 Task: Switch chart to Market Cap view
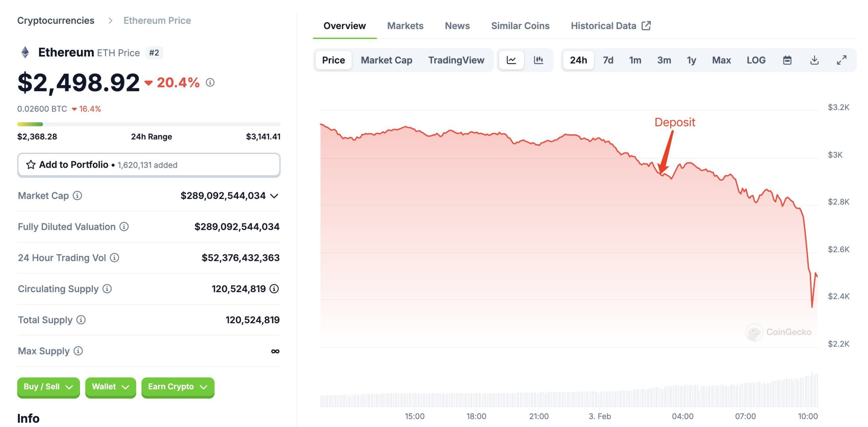click(x=386, y=60)
